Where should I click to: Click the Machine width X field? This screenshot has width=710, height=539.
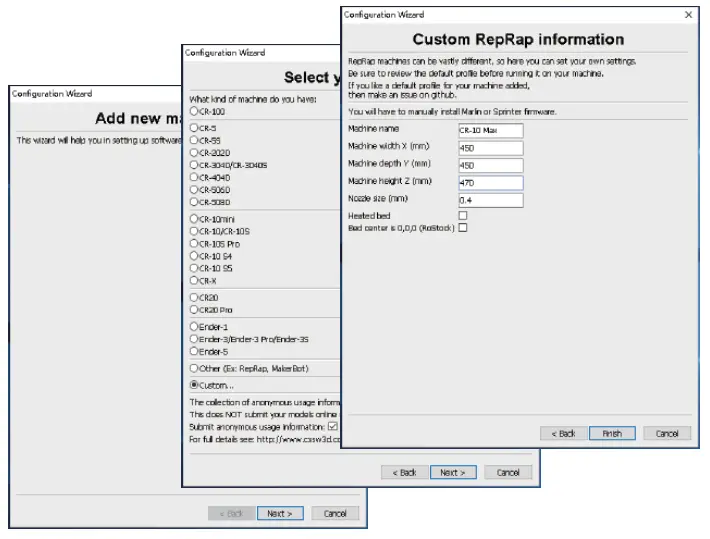[491, 148]
